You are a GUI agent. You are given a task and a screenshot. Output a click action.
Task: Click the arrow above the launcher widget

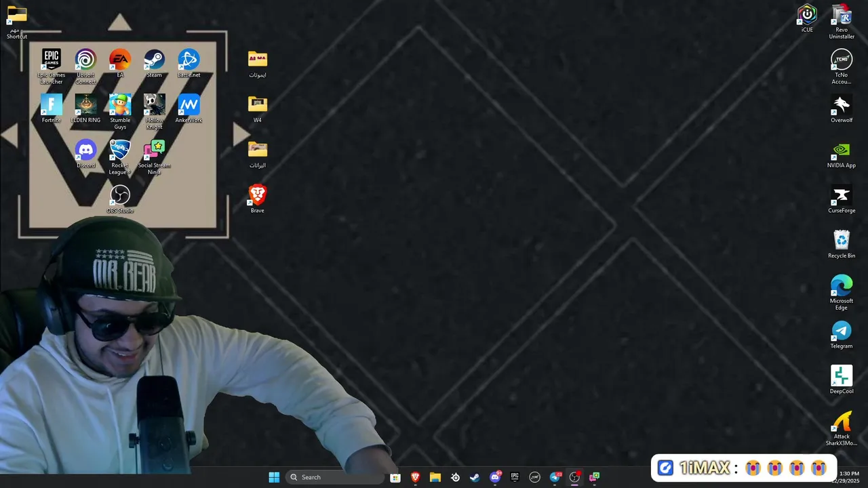click(x=119, y=22)
